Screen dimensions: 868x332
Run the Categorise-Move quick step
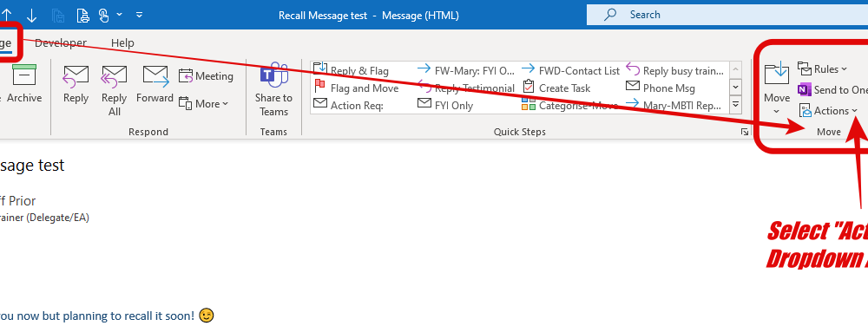[570, 105]
